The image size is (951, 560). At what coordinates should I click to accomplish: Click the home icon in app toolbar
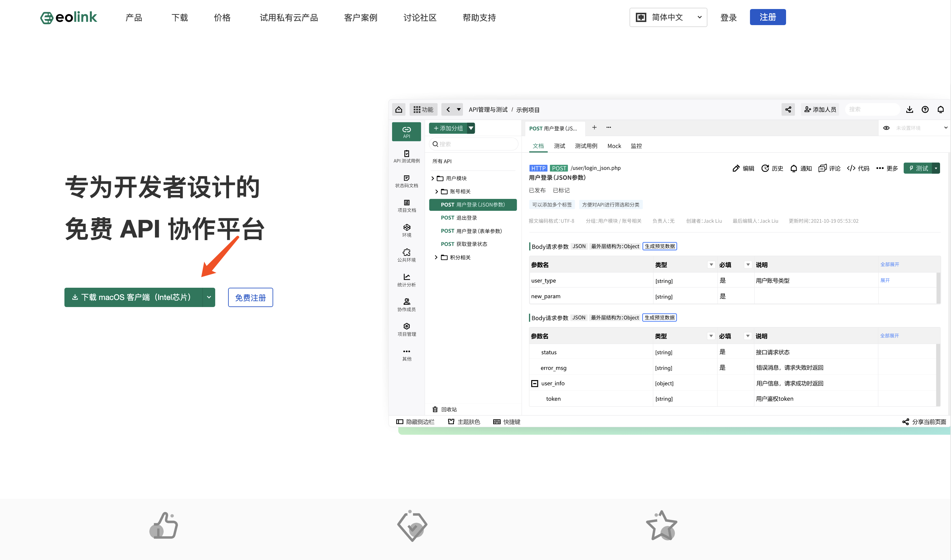click(x=399, y=109)
